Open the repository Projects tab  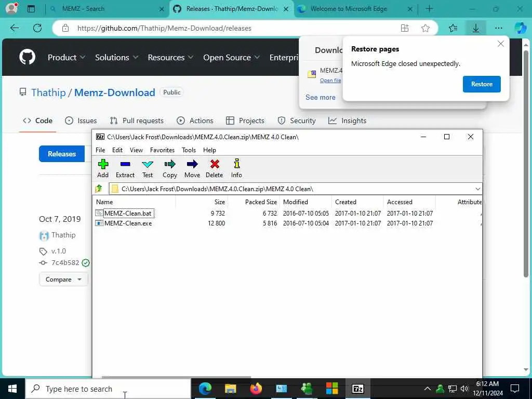coord(245,121)
